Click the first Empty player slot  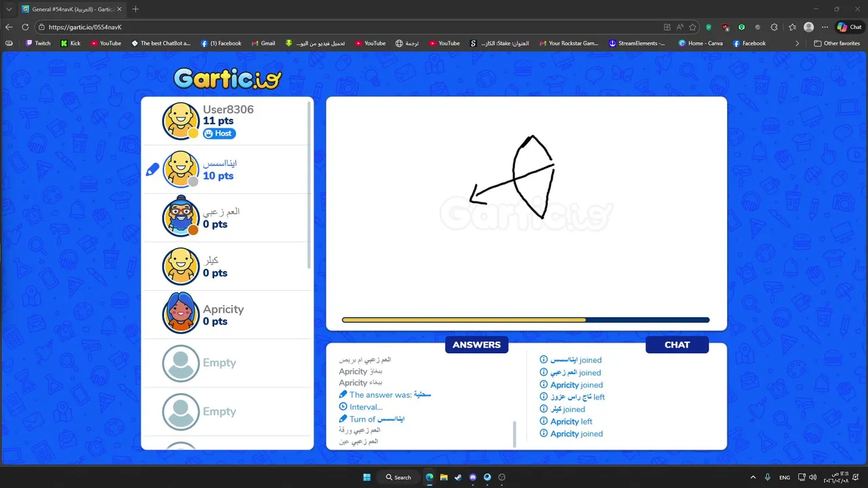click(227, 363)
